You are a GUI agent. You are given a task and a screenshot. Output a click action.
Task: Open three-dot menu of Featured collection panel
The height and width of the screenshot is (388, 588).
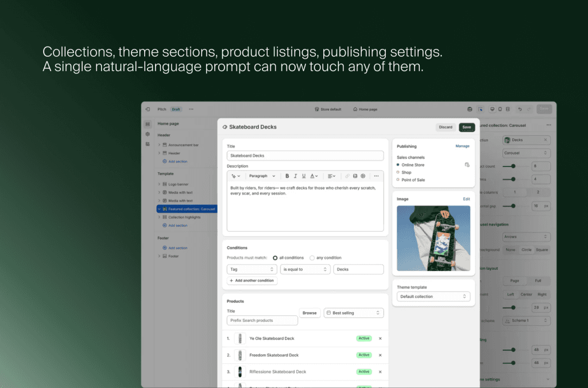(548, 125)
